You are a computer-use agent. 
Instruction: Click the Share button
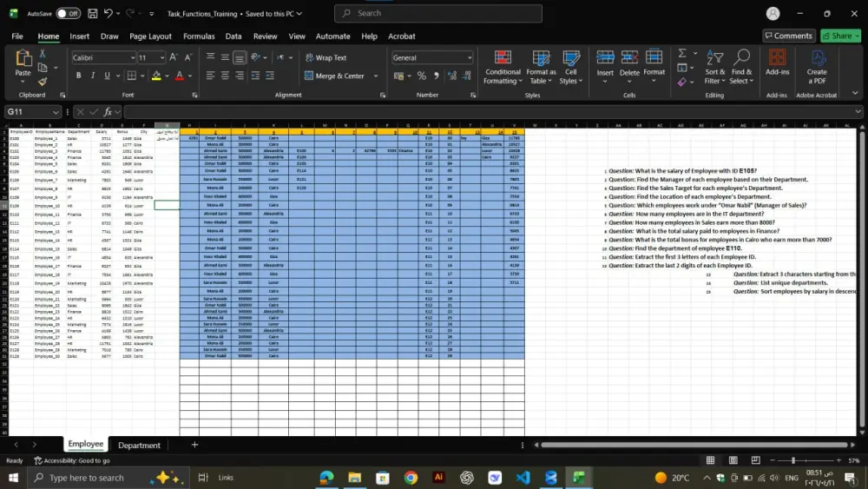pos(840,36)
